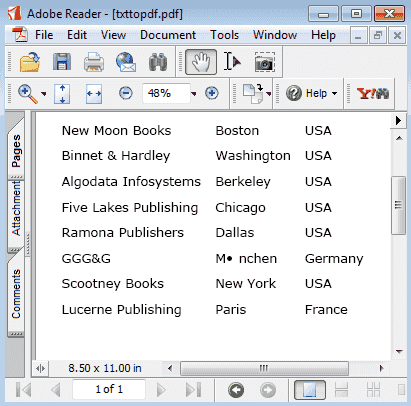Toggle Continuous-Facing page layout

(373, 390)
